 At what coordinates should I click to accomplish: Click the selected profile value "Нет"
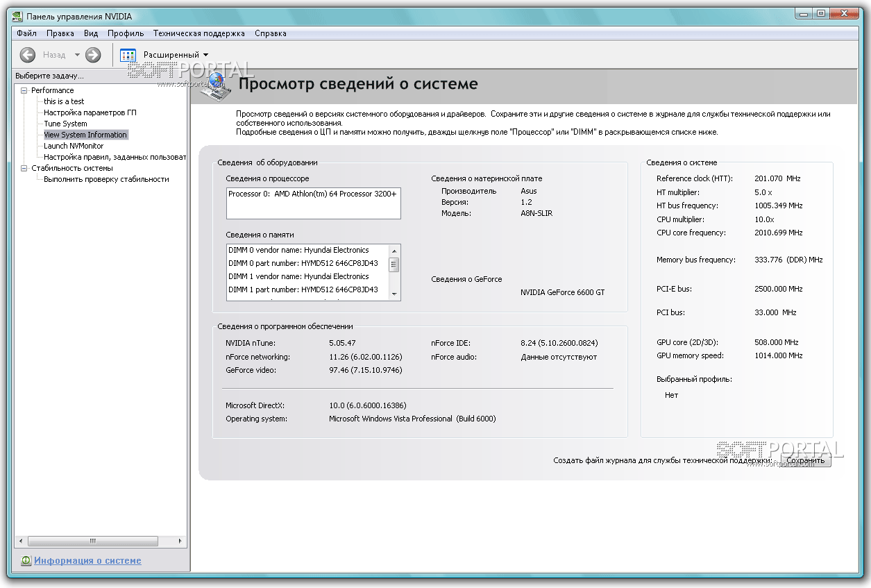(671, 395)
